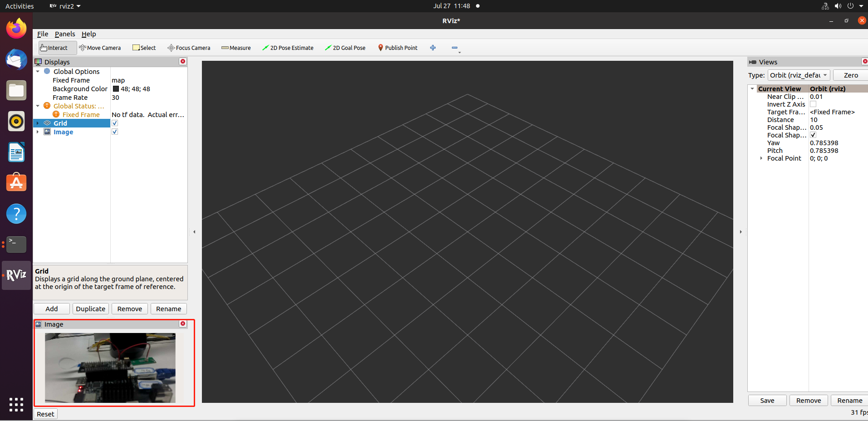
Task: Open Terminal from the dock
Action: 16,245
